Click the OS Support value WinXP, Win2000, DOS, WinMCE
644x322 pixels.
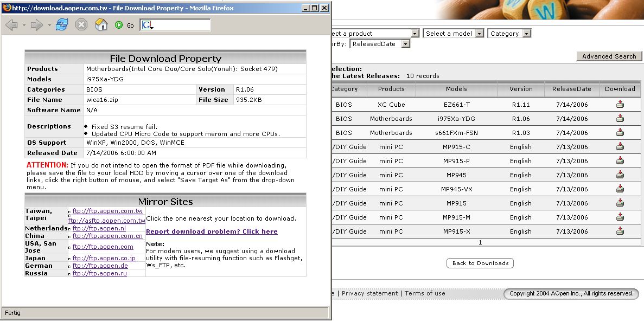point(135,143)
